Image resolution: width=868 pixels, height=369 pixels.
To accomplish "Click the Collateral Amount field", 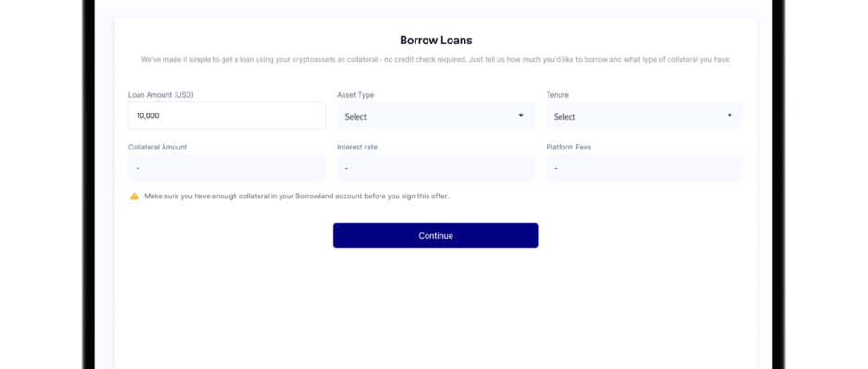I will click(x=227, y=168).
